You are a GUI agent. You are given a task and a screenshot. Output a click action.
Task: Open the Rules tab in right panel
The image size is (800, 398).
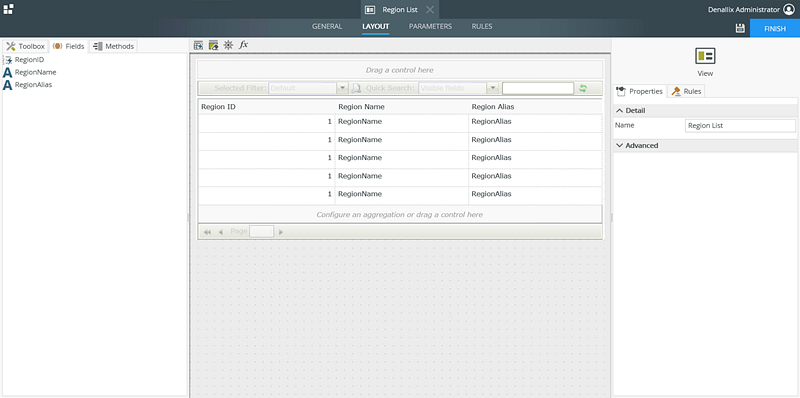coord(686,91)
